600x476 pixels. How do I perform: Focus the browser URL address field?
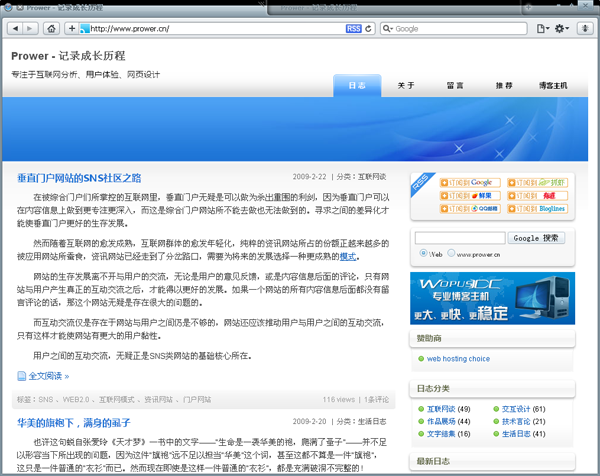click(217, 29)
